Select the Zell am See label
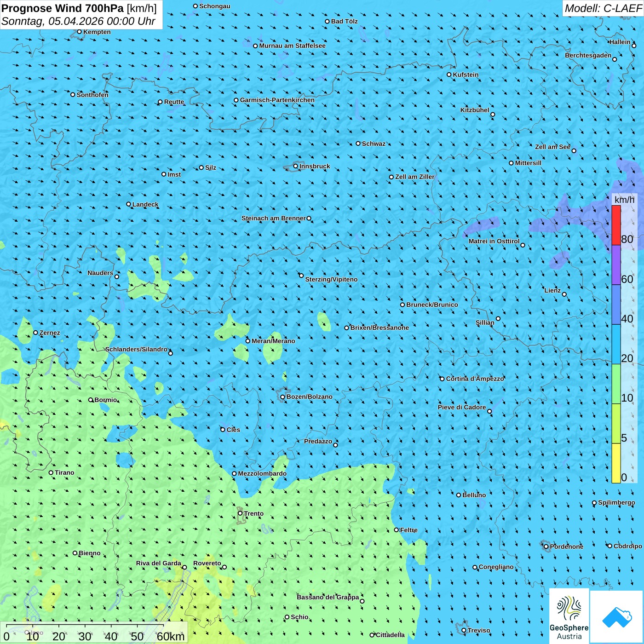644x644 pixels. pyautogui.click(x=552, y=147)
